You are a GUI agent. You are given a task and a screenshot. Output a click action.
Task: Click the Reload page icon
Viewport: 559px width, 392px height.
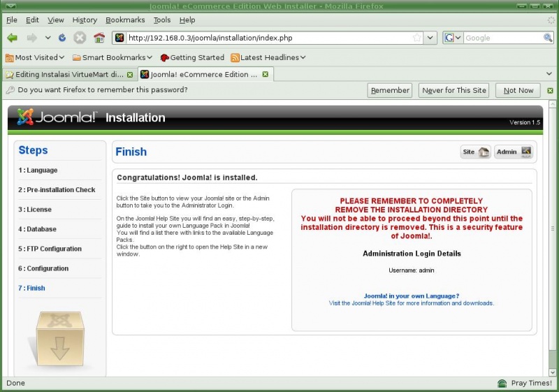click(62, 38)
